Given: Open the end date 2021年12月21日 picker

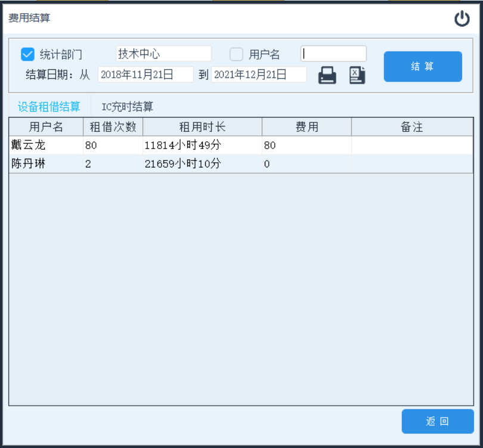Looking at the screenshot, I should [x=259, y=75].
